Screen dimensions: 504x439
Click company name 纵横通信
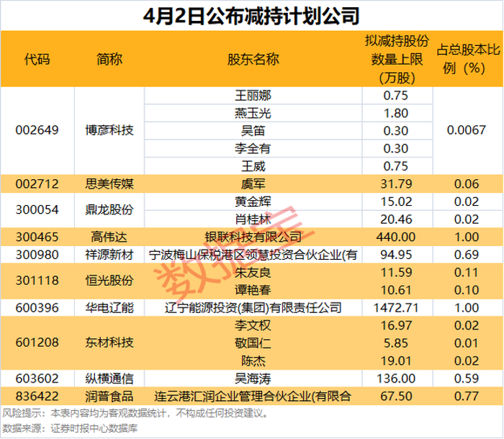pyautogui.click(x=109, y=379)
